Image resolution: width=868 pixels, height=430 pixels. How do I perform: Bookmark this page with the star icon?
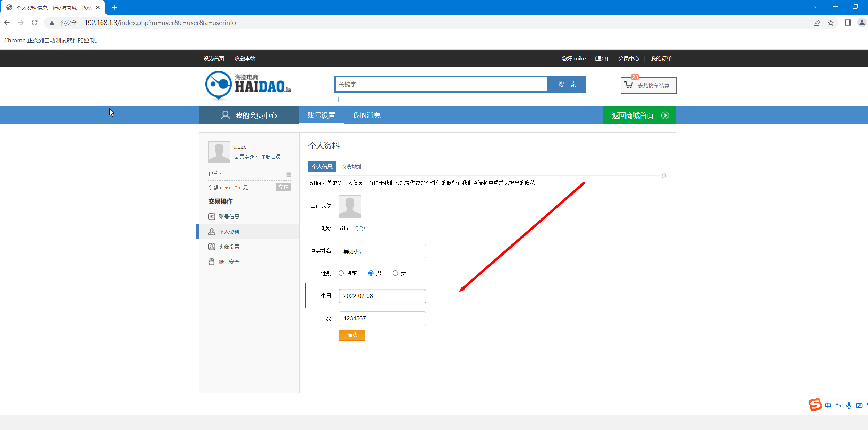click(x=831, y=23)
